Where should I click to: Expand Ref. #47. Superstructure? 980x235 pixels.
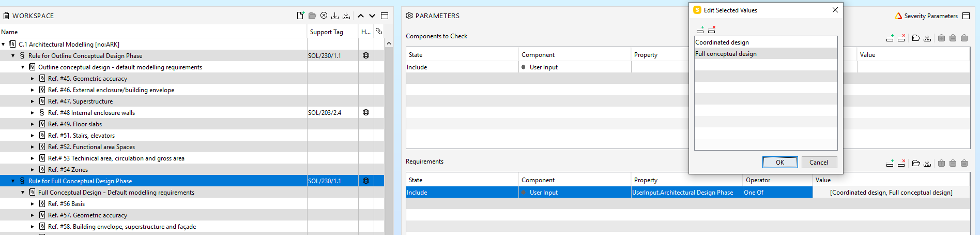point(33,101)
